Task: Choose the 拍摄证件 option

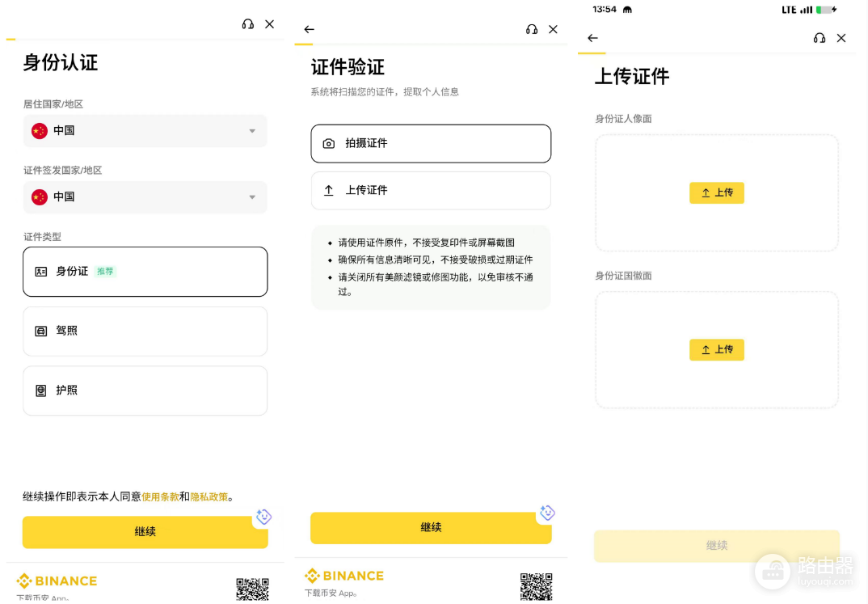Action: click(431, 143)
